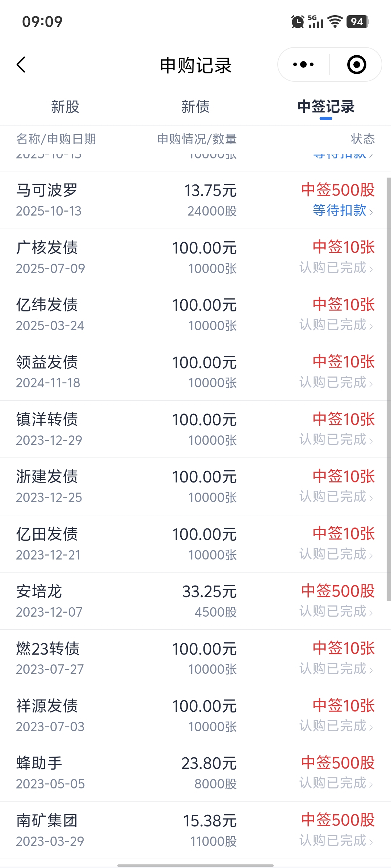Tap the battery level indicator
391x868 pixels.
tap(358, 22)
